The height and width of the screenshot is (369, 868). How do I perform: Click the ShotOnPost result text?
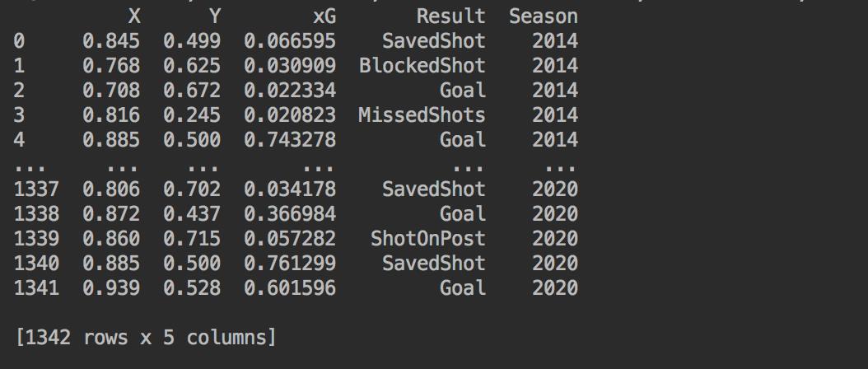tap(428, 239)
